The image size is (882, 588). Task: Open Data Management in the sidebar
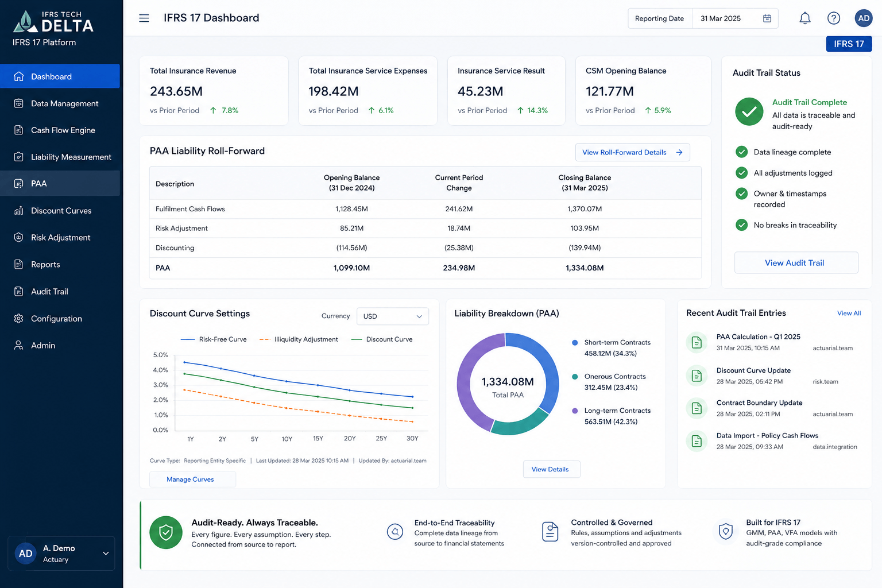click(60, 103)
